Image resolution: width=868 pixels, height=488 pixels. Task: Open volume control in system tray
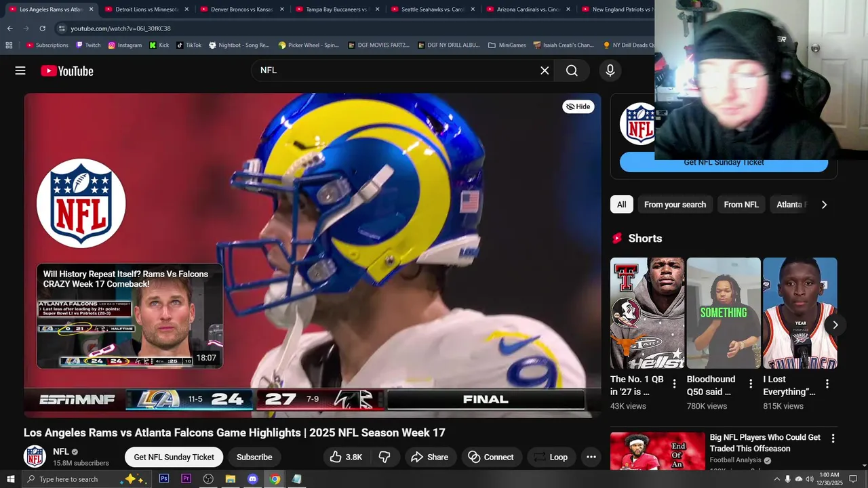809,479
